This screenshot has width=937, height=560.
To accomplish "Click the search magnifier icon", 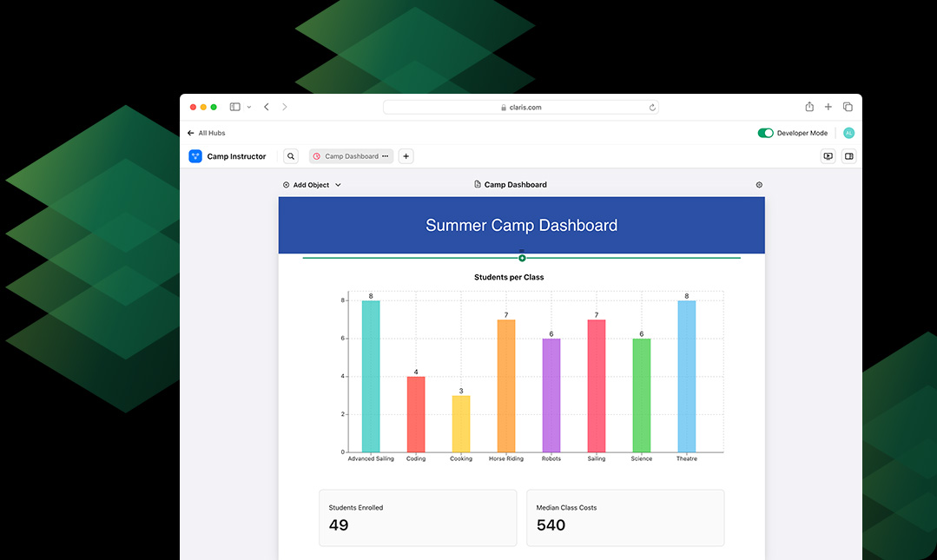I will pos(291,156).
